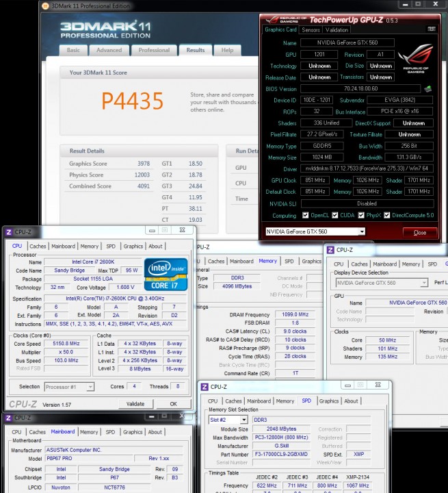
Task: Click the GPU-Z name field NVIDIA GeForce GTX 560
Action: [x=347, y=42]
